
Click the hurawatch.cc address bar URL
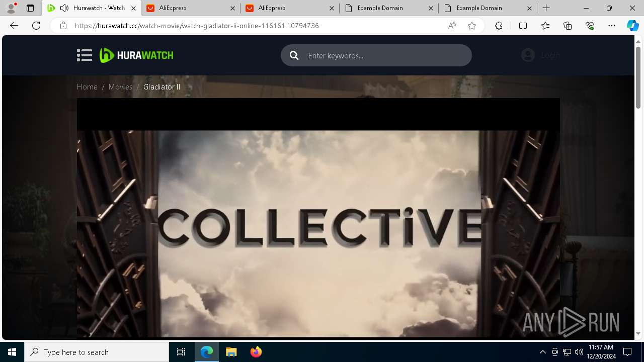tap(197, 26)
